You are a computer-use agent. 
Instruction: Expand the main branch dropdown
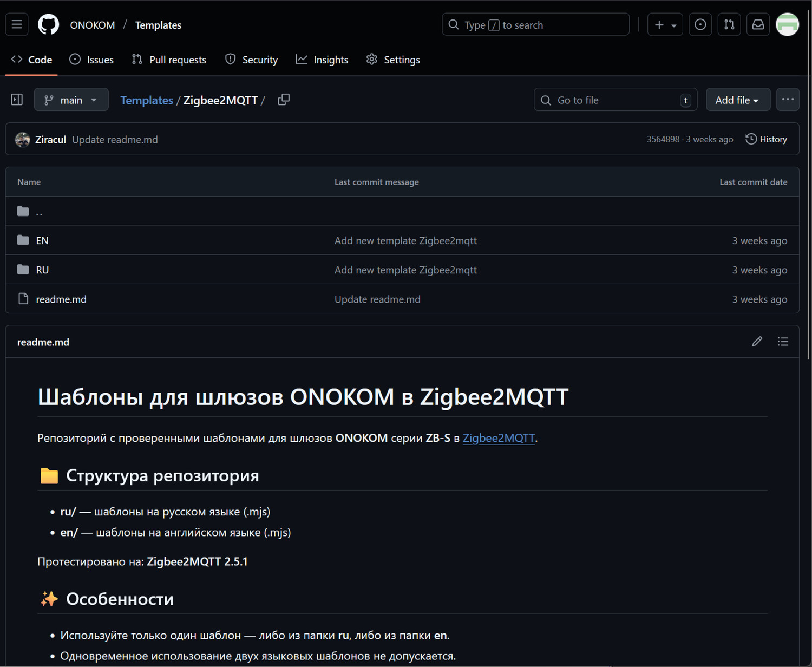pyautogui.click(x=71, y=100)
